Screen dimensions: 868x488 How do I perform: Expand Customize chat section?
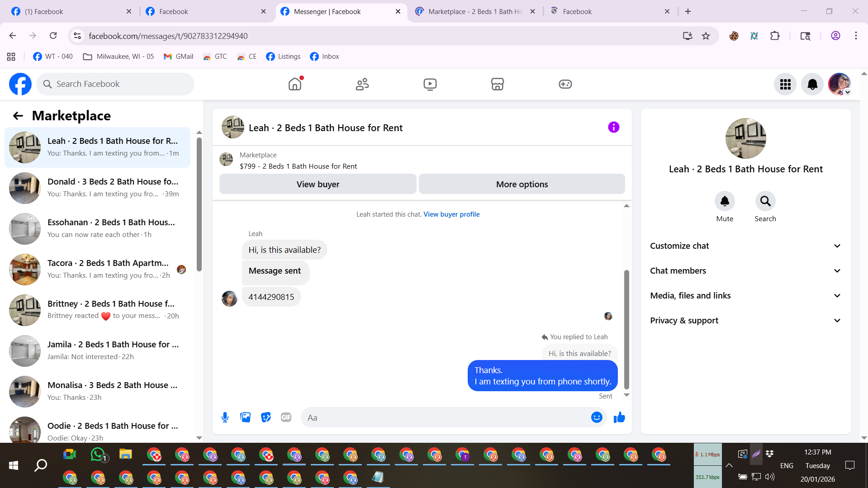[745, 246]
